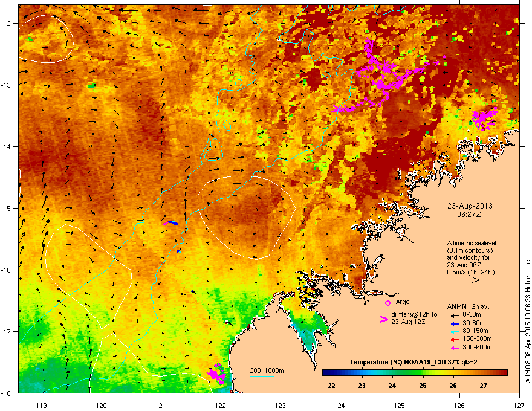
Task: Click the colorbar tick label '22'
Action: [331, 386]
